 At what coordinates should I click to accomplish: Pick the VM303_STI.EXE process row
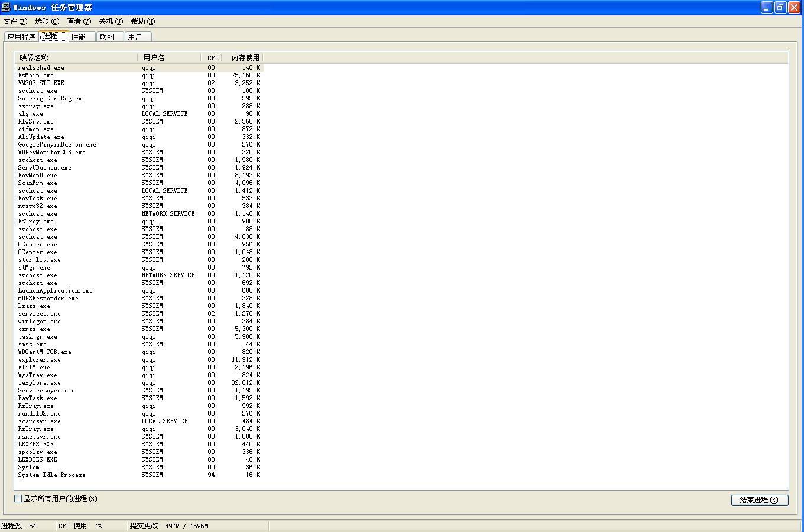(x=139, y=83)
